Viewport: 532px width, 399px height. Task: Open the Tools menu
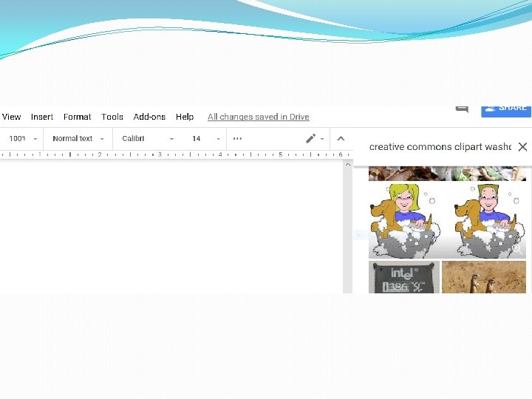112,117
